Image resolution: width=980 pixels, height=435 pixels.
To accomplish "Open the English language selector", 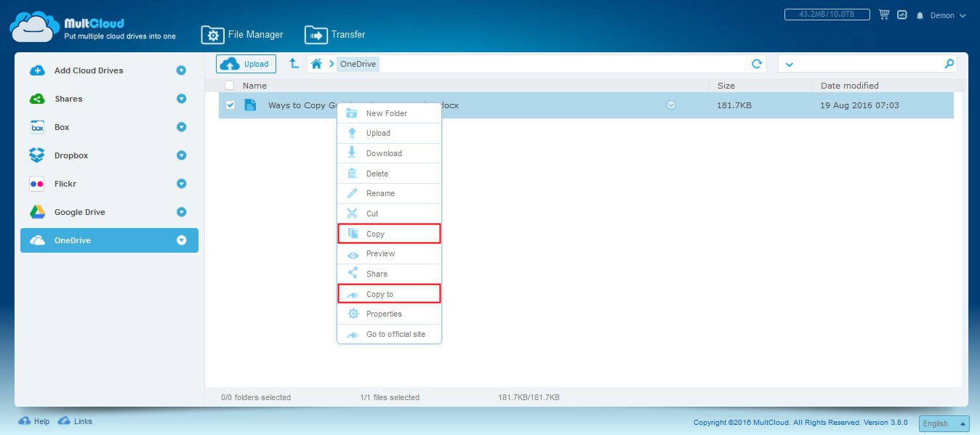I will pos(944,423).
